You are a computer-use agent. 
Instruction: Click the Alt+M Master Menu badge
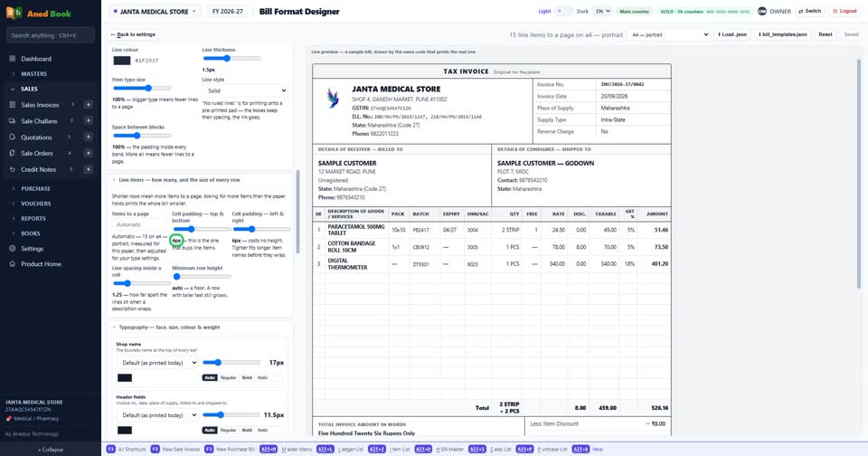269,450
